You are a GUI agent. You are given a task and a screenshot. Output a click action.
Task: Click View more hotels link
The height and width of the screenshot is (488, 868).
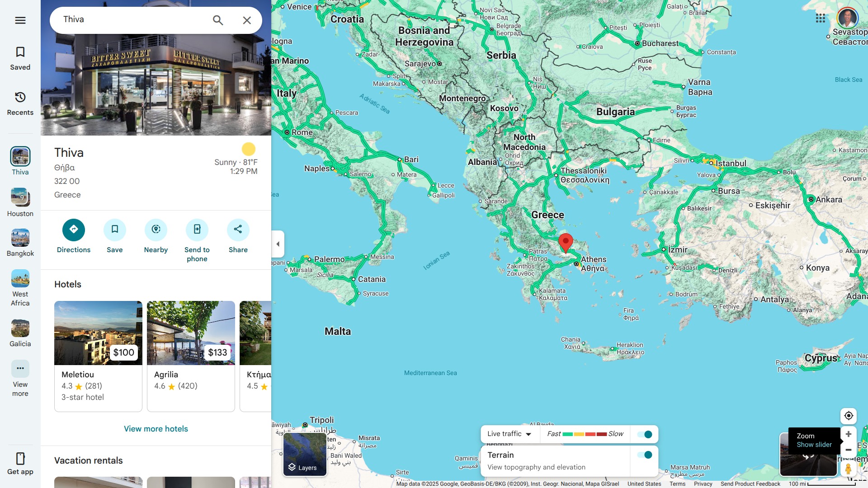click(x=156, y=429)
